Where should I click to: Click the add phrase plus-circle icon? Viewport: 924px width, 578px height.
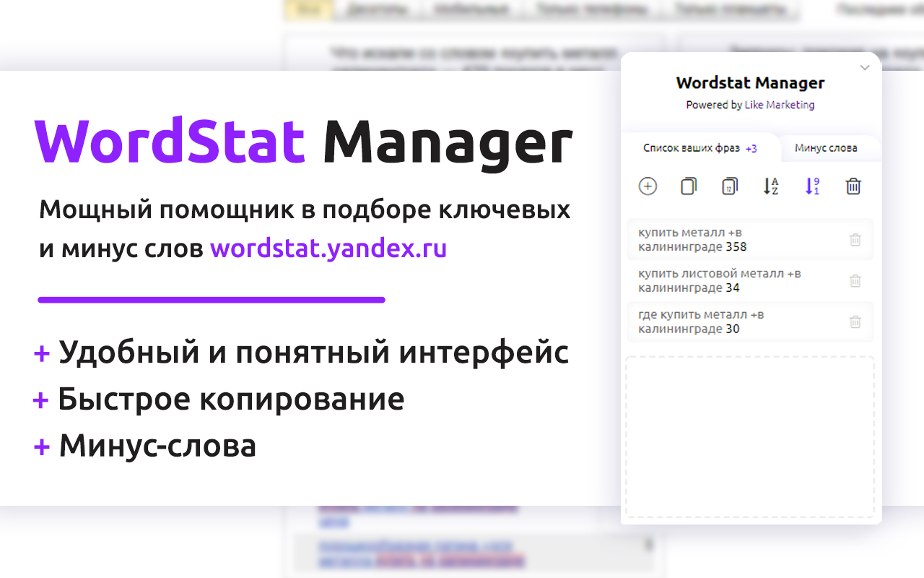tap(648, 186)
